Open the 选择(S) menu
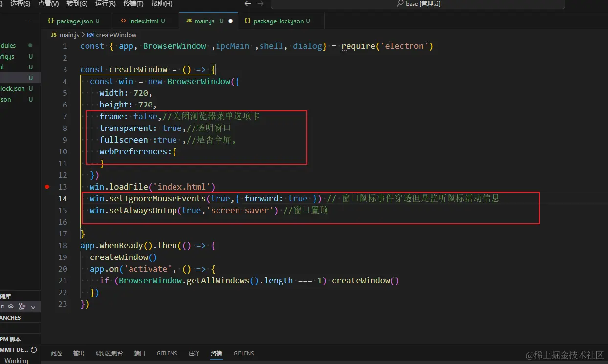Image resolution: width=608 pixels, height=364 pixels. coord(20,4)
